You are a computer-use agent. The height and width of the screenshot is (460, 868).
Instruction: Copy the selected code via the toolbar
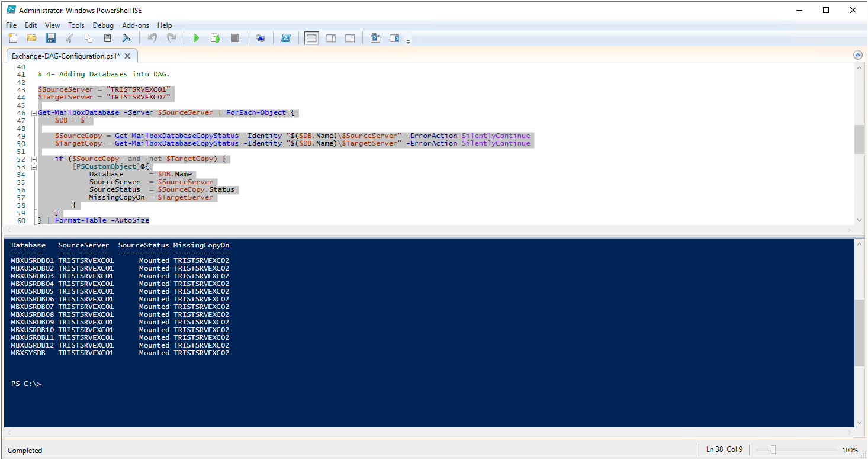pyautogui.click(x=89, y=38)
